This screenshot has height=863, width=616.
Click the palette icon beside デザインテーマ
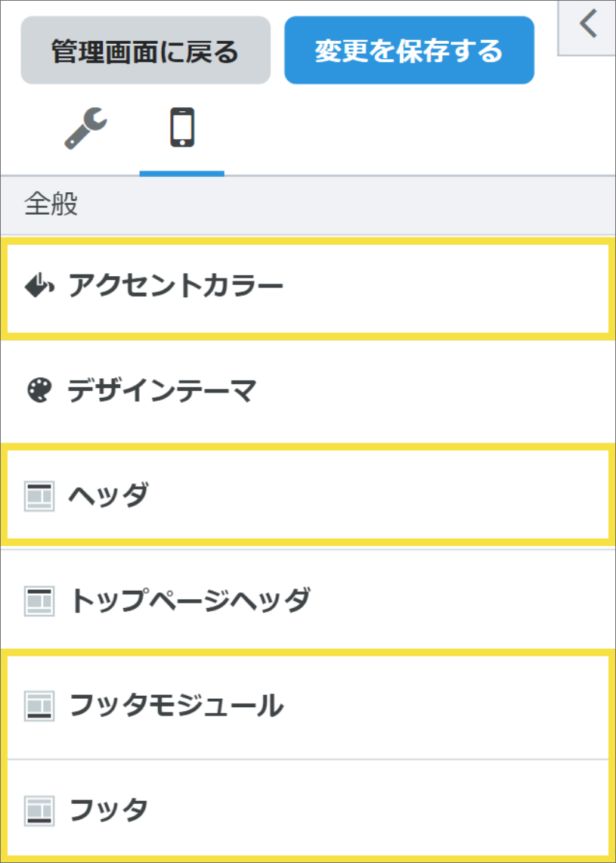tap(40, 390)
